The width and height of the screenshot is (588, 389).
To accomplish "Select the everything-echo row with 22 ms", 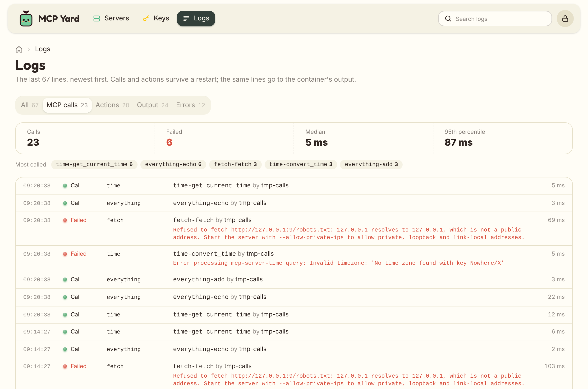I will point(294,297).
